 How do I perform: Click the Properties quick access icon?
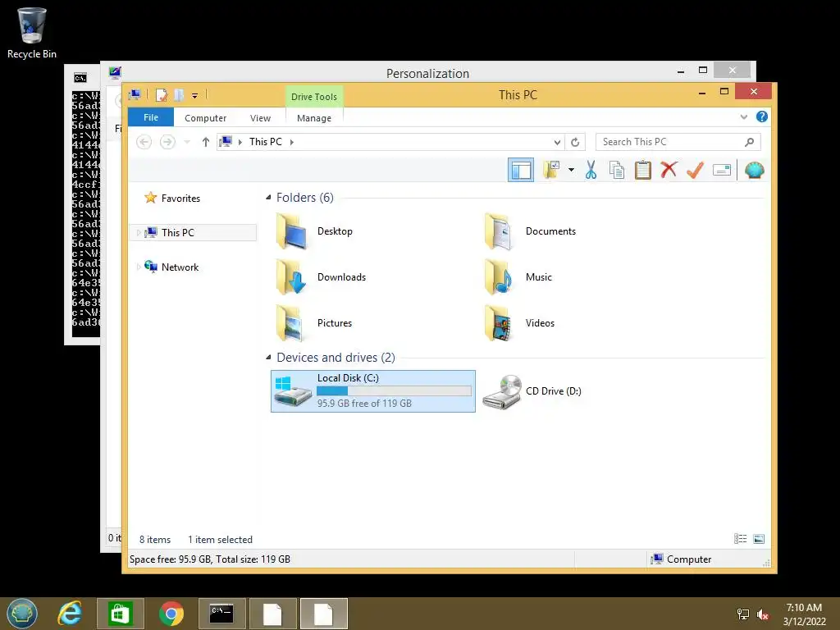coord(161,95)
